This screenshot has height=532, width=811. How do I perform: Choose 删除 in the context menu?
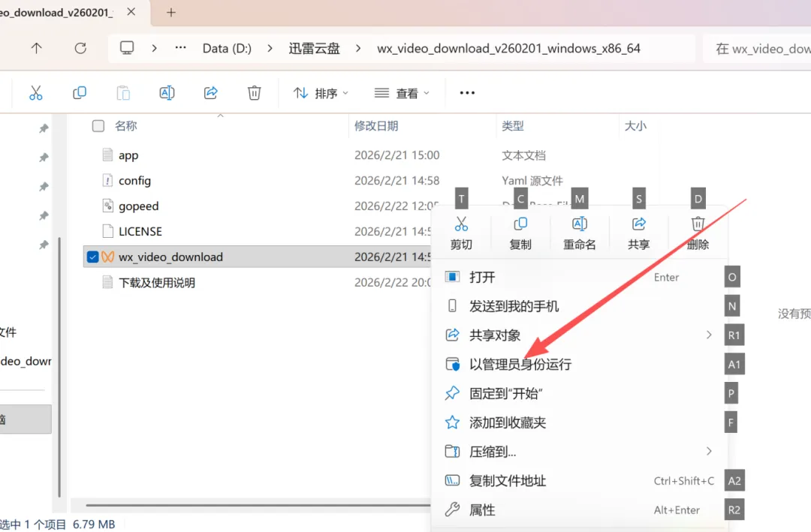698,233
